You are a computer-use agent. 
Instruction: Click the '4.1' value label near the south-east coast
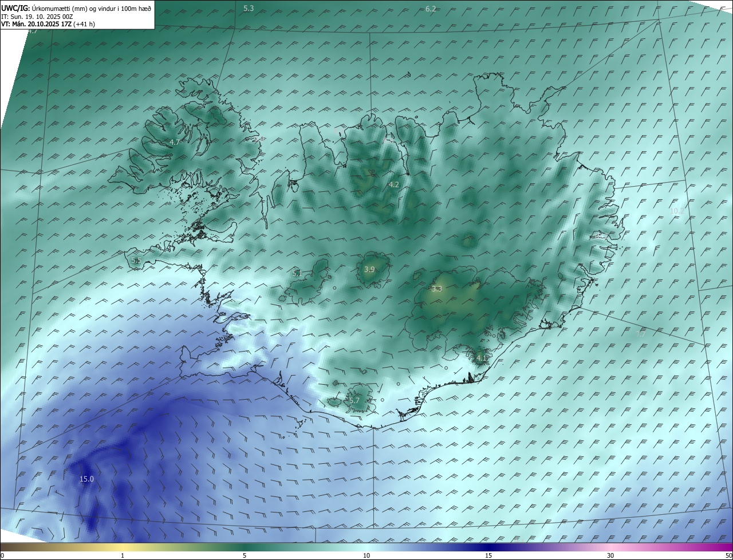[481, 358]
